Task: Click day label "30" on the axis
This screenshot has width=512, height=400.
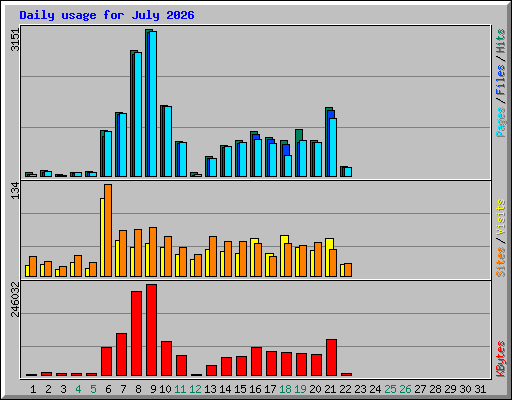Action: click(x=465, y=389)
